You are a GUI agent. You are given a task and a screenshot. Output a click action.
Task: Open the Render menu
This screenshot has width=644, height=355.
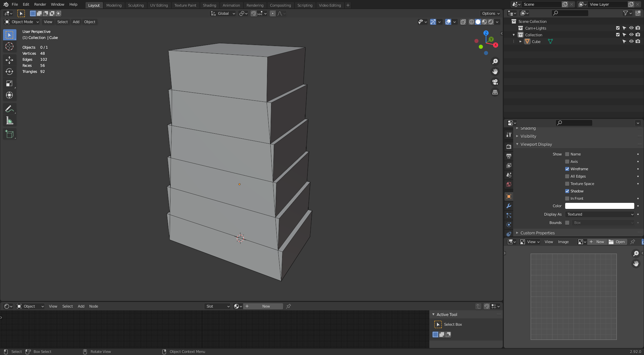tap(40, 4)
